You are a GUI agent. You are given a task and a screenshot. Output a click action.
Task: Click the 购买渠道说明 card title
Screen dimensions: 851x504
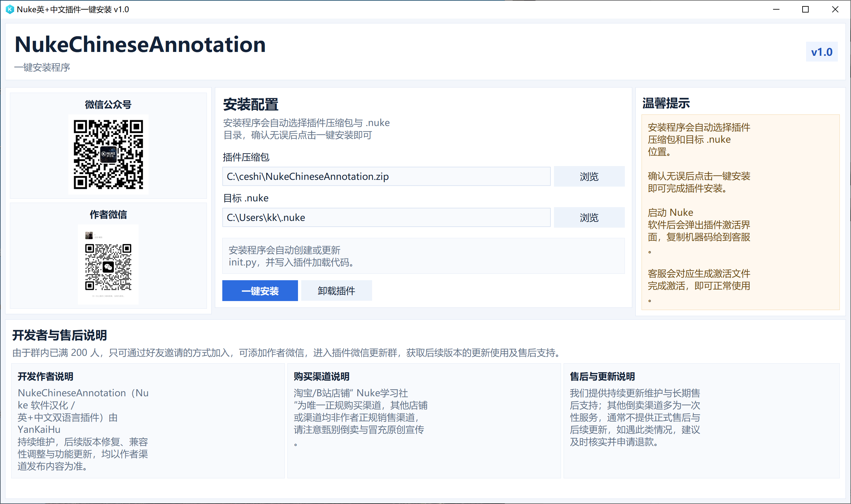321,377
